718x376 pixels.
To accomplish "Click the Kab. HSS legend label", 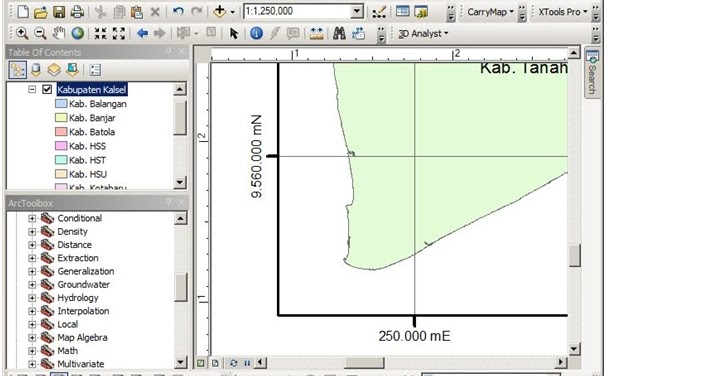I will 87,146.
